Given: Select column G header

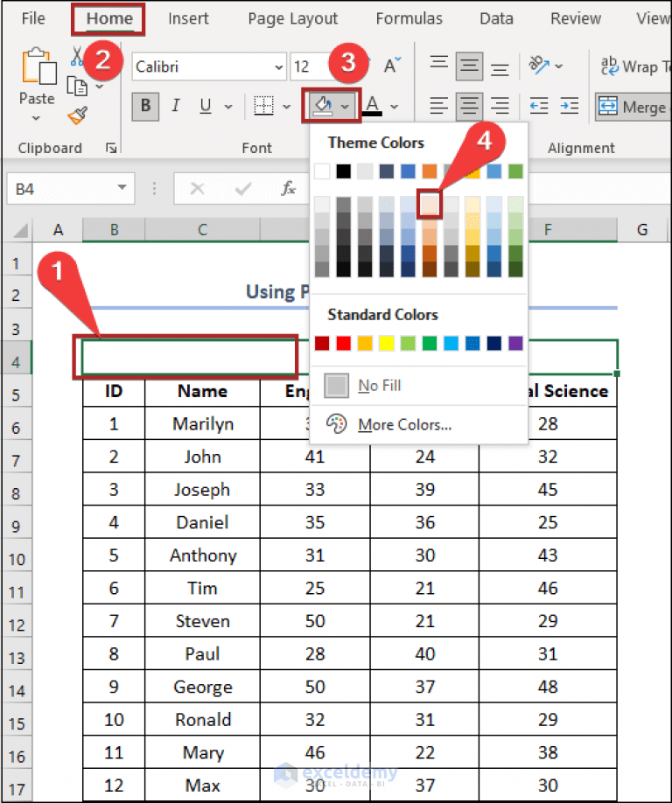Looking at the screenshot, I should click(642, 230).
